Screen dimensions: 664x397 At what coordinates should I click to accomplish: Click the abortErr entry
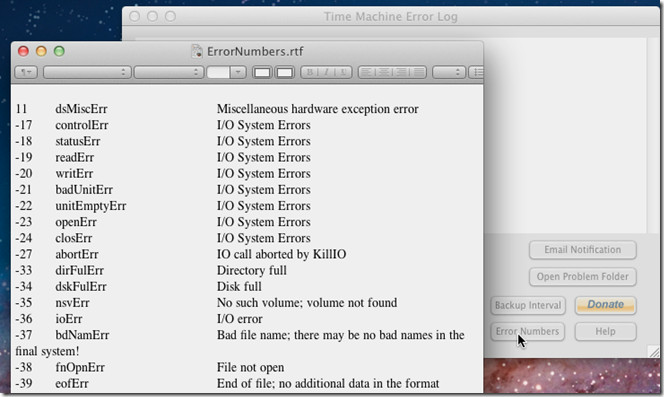(77, 254)
